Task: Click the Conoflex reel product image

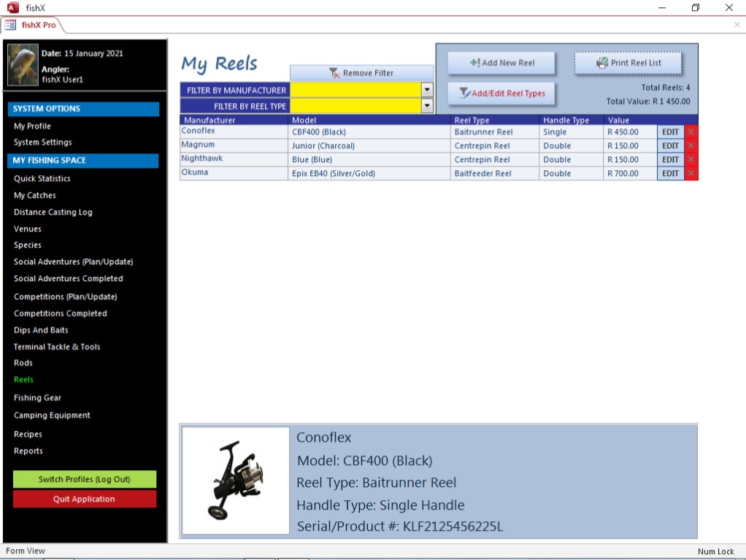Action: 236,480
